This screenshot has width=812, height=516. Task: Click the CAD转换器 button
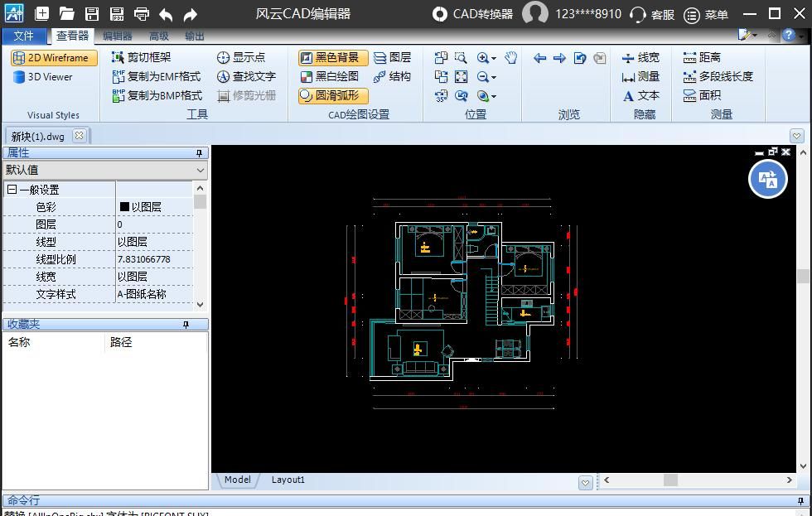click(473, 14)
